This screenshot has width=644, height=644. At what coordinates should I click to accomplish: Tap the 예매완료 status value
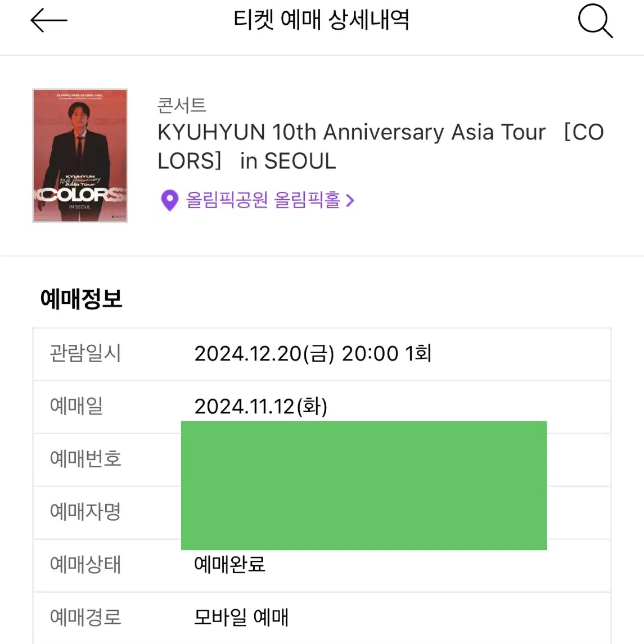pyautogui.click(x=229, y=564)
